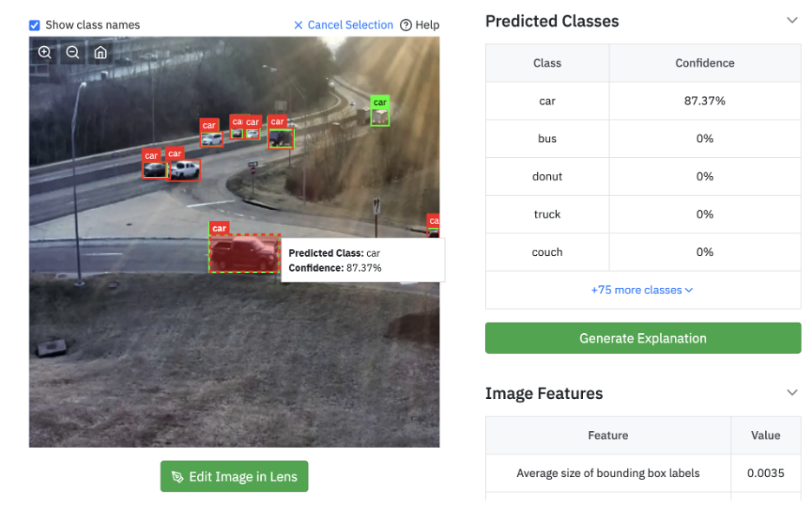Select the green car bounding box label
This screenshot has height=510, width=812.
pyautogui.click(x=380, y=102)
